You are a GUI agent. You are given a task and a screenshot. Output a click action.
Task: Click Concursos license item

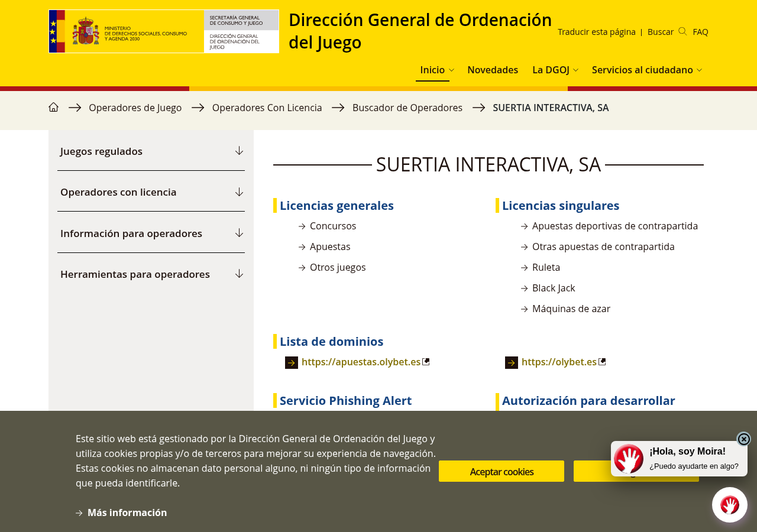pos(333,226)
